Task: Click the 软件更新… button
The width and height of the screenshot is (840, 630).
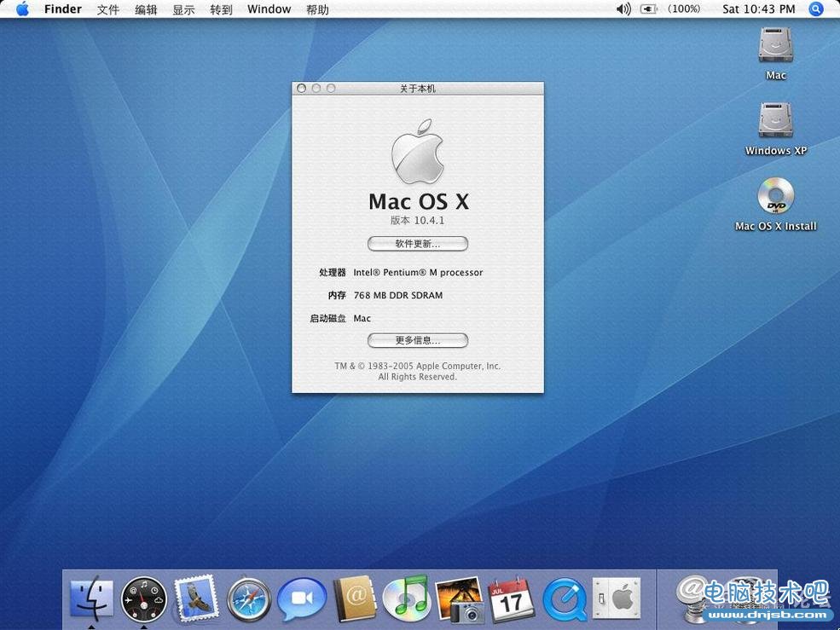Action: (x=417, y=244)
